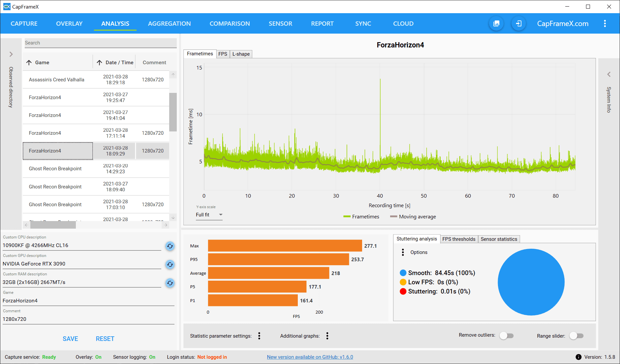Refresh the custom RAM description
Image resolution: width=620 pixels, height=364 pixels.
(170, 283)
